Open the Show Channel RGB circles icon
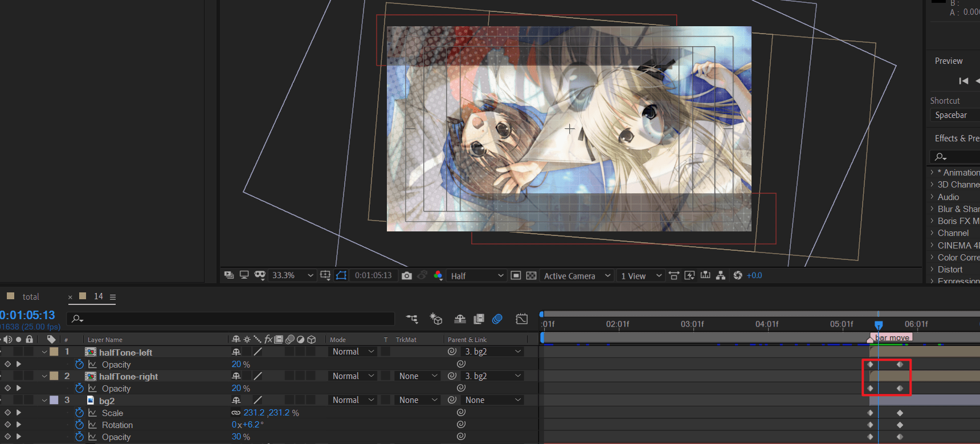This screenshot has height=444, width=980. (x=438, y=275)
